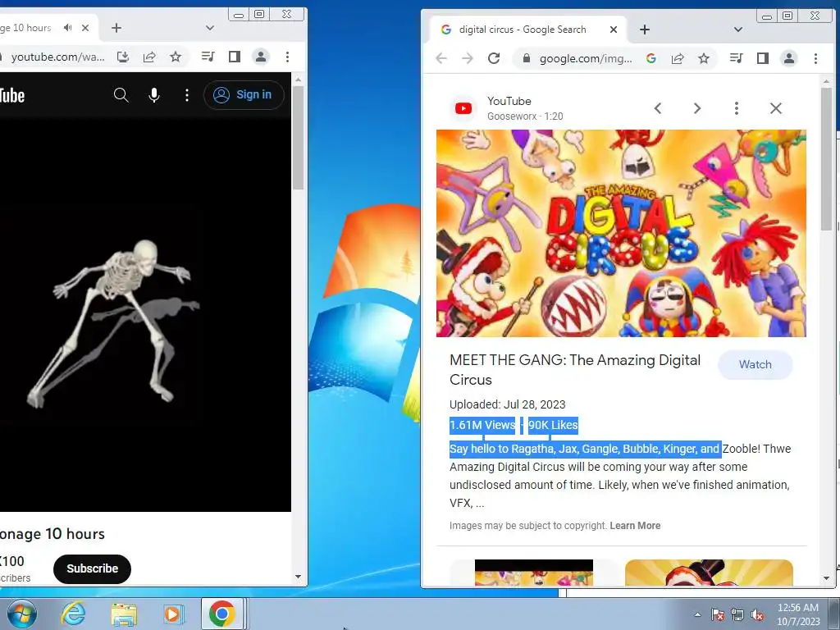The height and width of the screenshot is (630, 840).
Task: Open related thumbnail with top hat character
Action: [x=709, y=573]
